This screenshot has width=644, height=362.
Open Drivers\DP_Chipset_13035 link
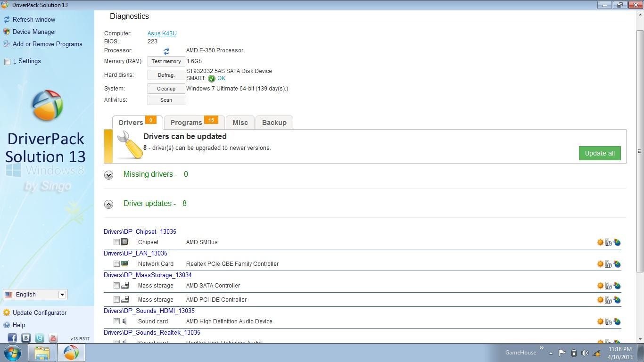pos(140,231)
